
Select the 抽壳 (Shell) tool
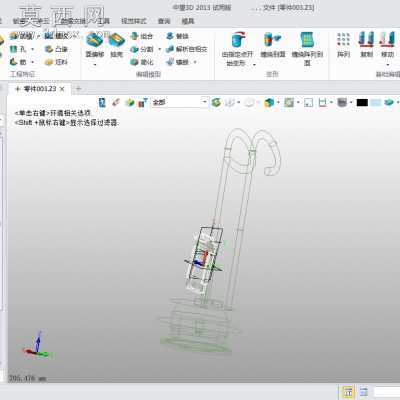pyautogui.click(x=116, y=46)
